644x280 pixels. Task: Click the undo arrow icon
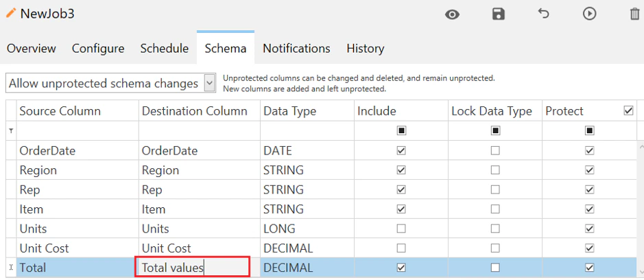click(543, 14)
